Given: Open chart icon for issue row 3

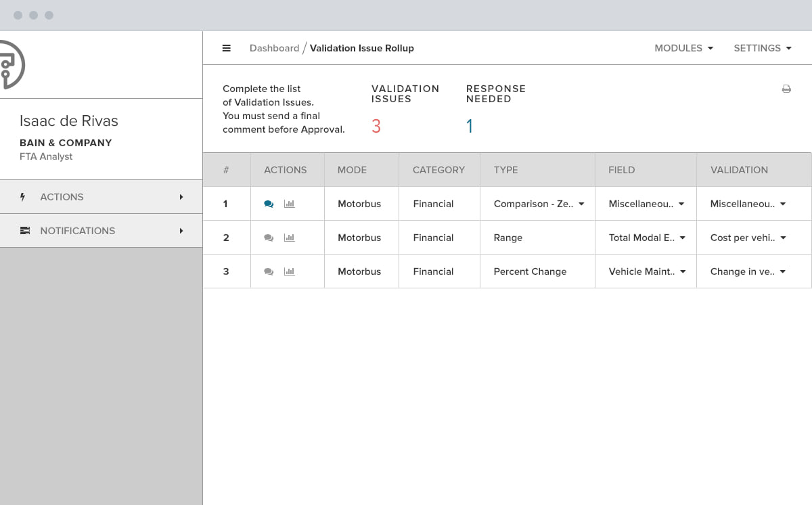Looking at the screenshot, I should 289,271.
